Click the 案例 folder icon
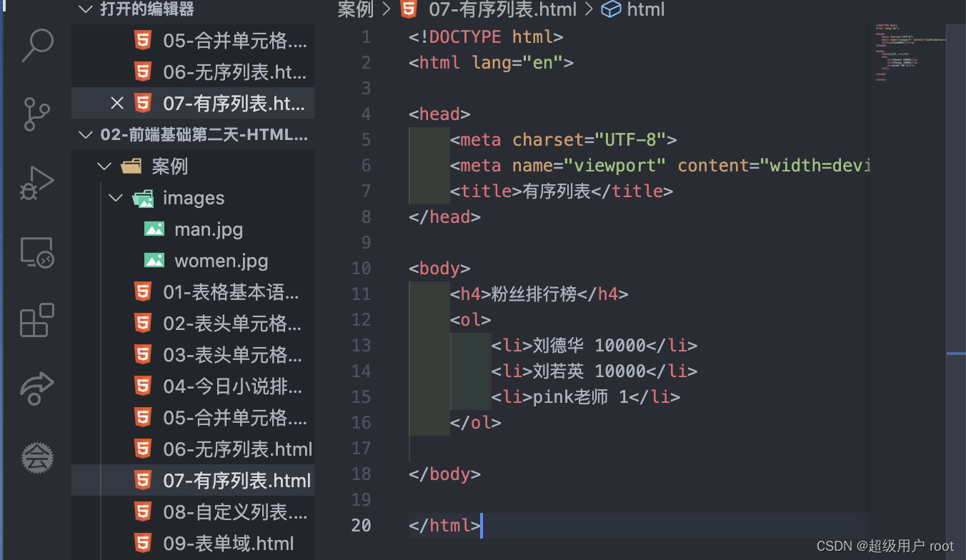The height and width of the screenshot is (560, 966). pos(131,166)
